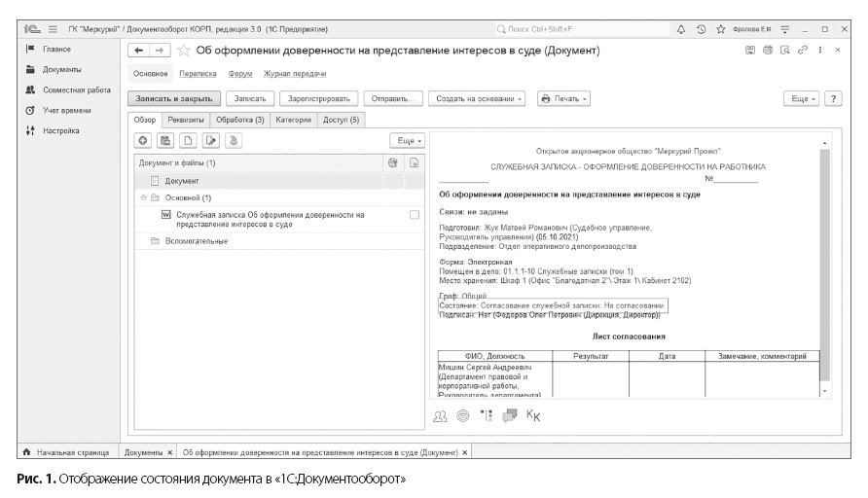Click the Отправить button
Image resolution: width=868 pixels, height=498 pixels.
[x=392, y=98]
